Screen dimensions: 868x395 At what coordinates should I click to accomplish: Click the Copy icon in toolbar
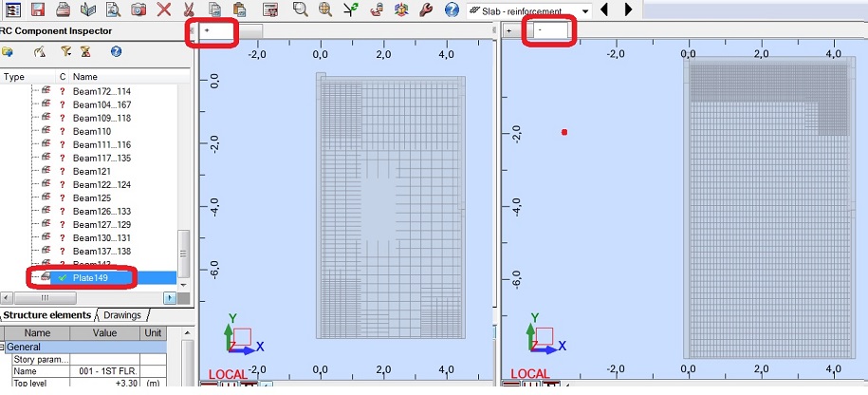(213, 9)
